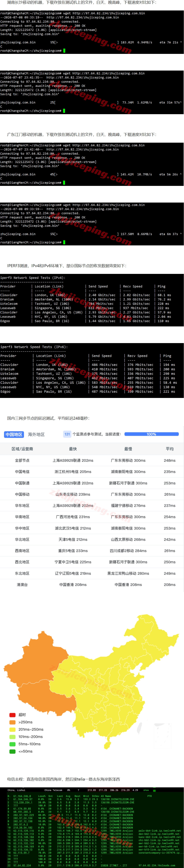Click 湖北武汉5电信 212ms cell
Image resolution: width=184 pixels, height=868 pixels.
tap(73, 528)
